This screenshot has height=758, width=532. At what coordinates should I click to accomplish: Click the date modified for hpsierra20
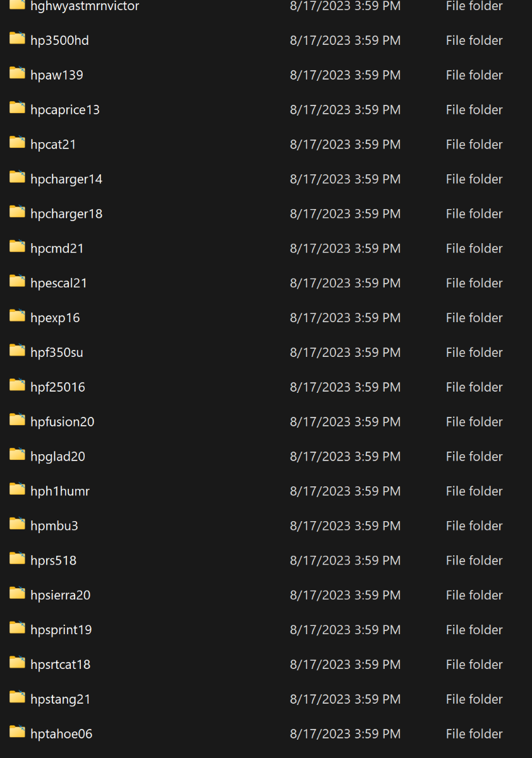[x=345, y=595]
